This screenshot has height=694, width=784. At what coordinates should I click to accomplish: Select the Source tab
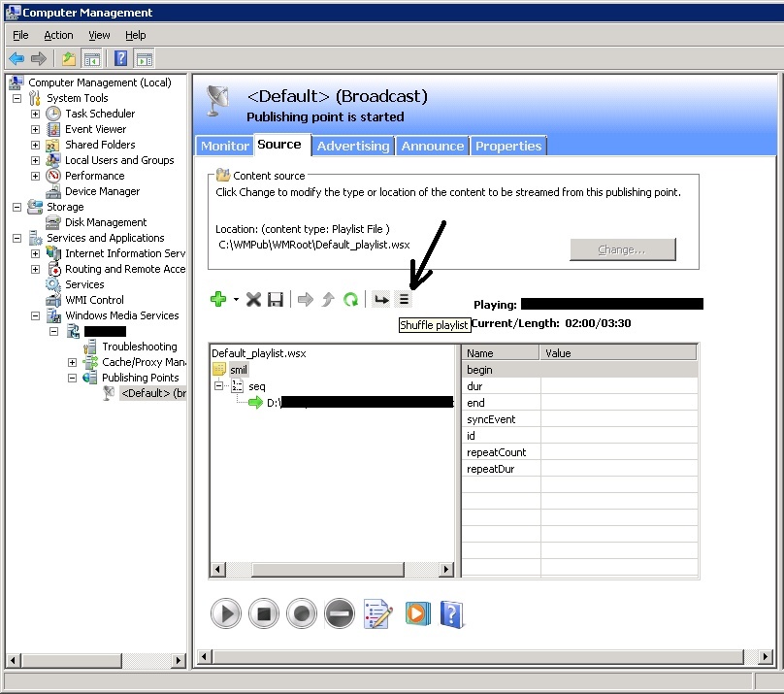coord(282,145)
